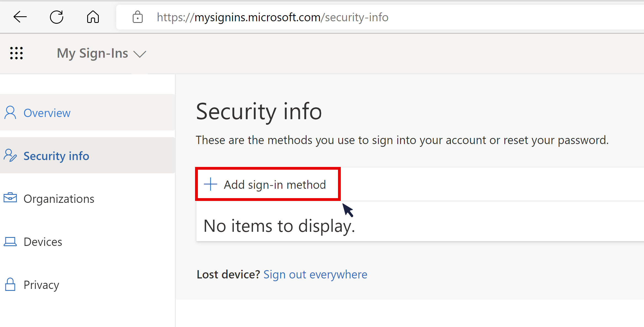Image resolution: width=644 pixels, height=327 pixels.
Task: Click the Overview person icon
Action: pos(10,113)
